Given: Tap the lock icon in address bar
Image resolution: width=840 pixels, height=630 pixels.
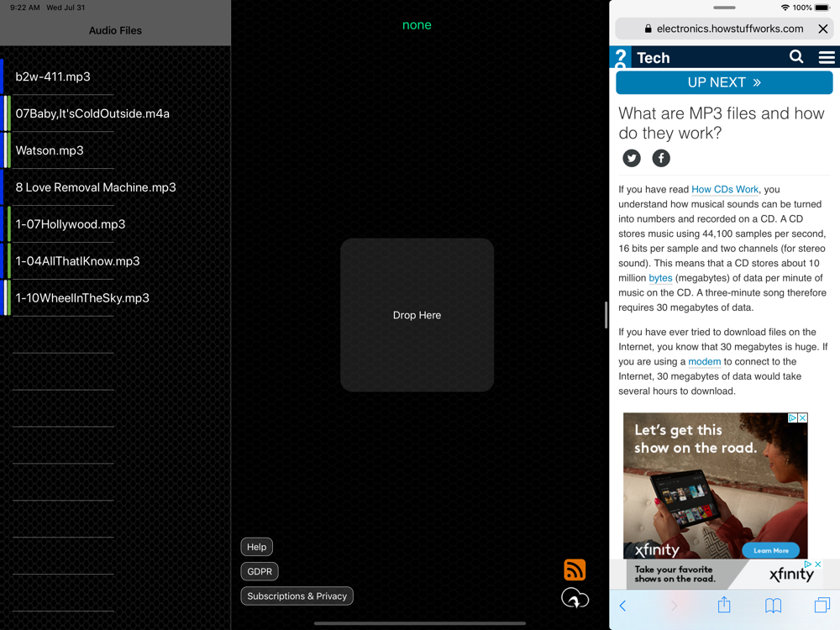Looking at the screenshot, I should pos(648,29).
